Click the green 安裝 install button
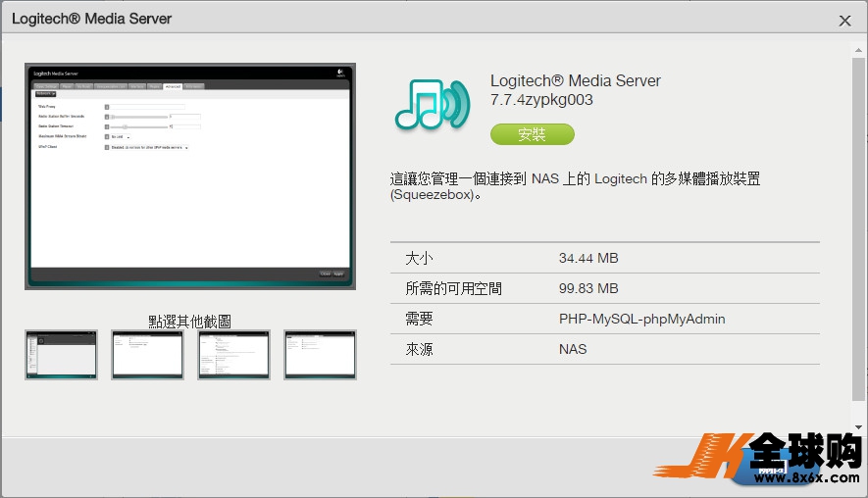Image resolution: width=868 pixels, height=498 pixels. click(532, 134)
